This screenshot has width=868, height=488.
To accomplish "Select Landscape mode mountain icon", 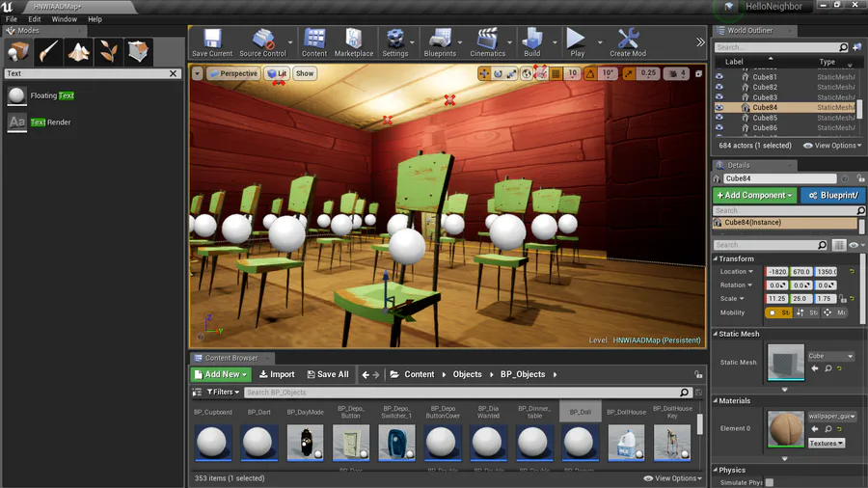I will pyautogui.click(x=78, y=52).
